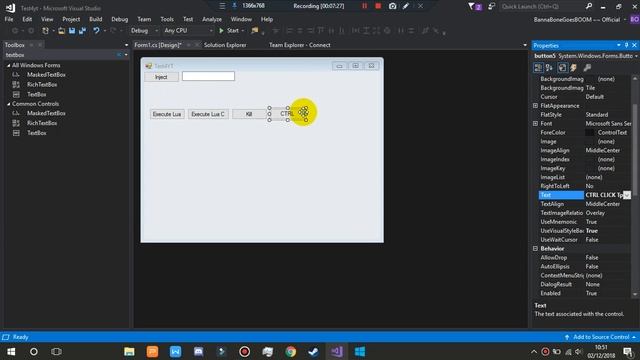Click the feedback icon beside Quick Launch
Viewport: 640px width, 360px height.
click(491, 6)
